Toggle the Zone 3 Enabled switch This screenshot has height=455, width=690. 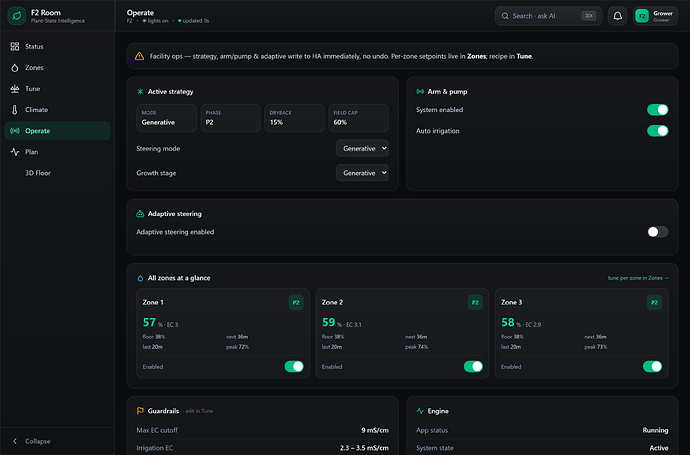(x=652, y=367)
